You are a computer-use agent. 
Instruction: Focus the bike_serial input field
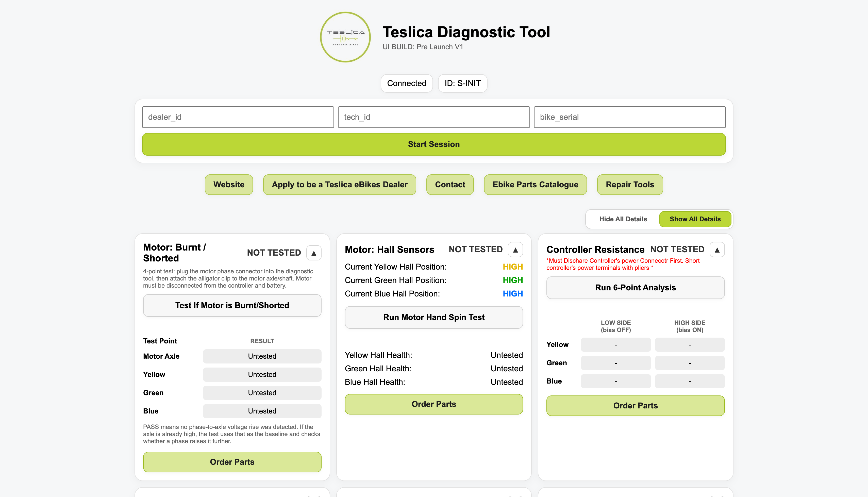[629, 117]
